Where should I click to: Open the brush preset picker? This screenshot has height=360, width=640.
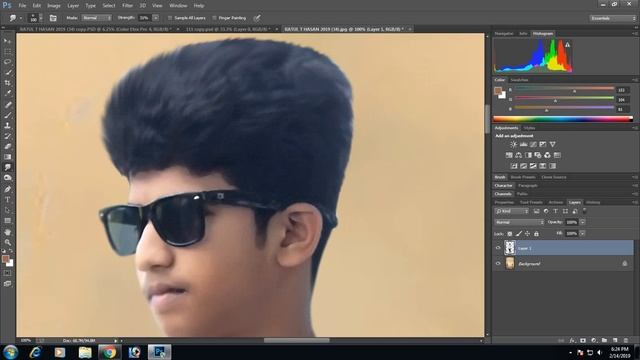point(35,18)
